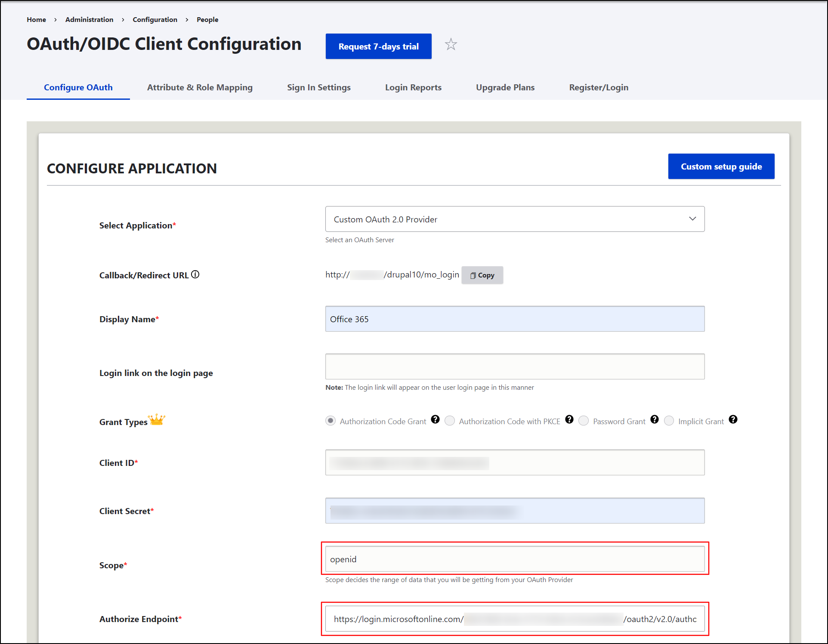Select Authorization Code with PKCE radio
Viewport: 828px width, 644px height.
pos(450,421)
